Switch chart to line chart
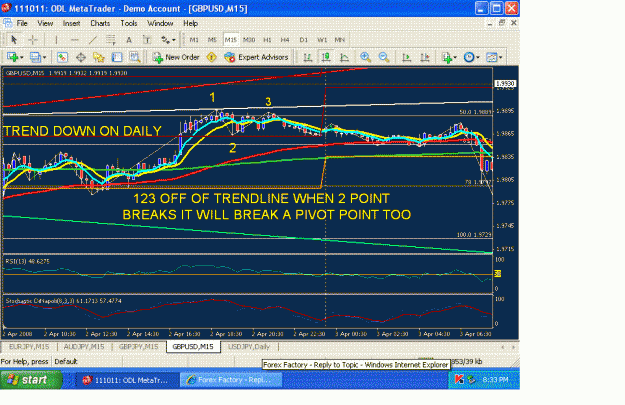The width and height of the screenshot is (625, 405). [x=344, y=57]
